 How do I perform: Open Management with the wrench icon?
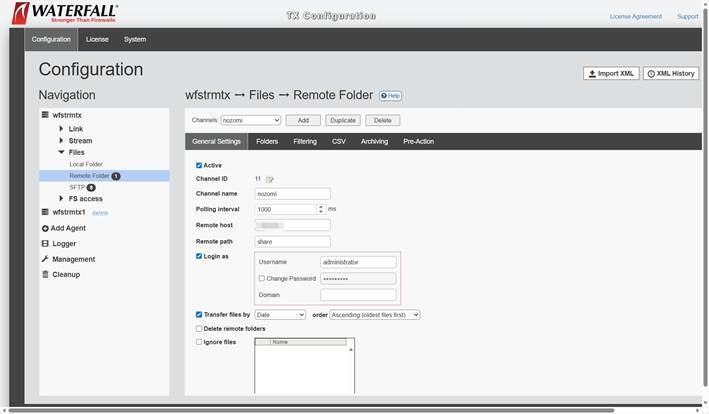(x=45, y=259)
